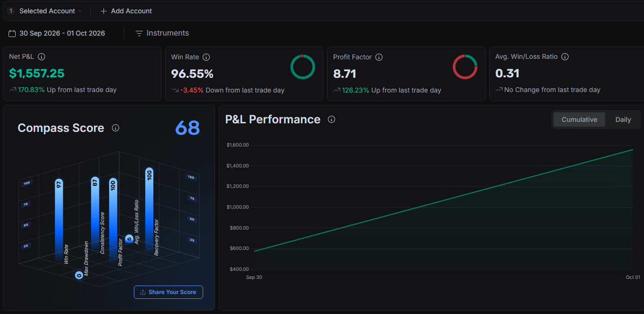Switch to the Daily chart view
644x314 pixels.
[x=623, y=120]
